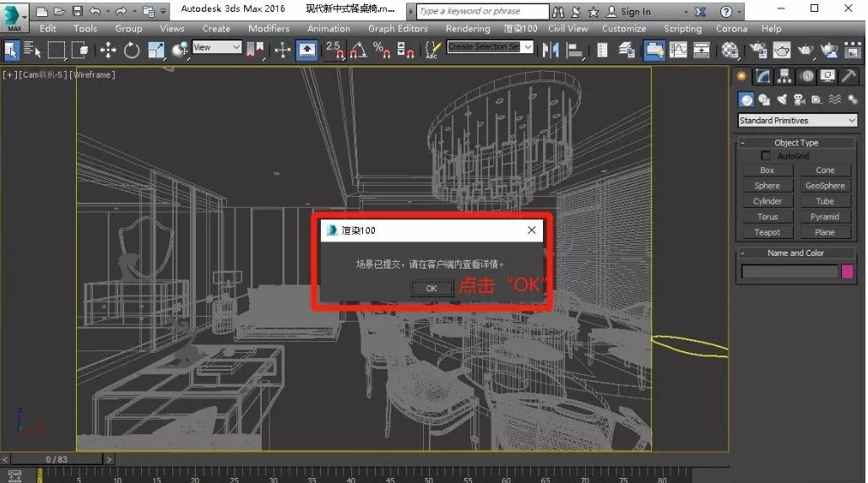Viewport: 868px width, 483px height.
Task: Click the keyword search field
Action: pyautogui.click(x=482, y=11)
